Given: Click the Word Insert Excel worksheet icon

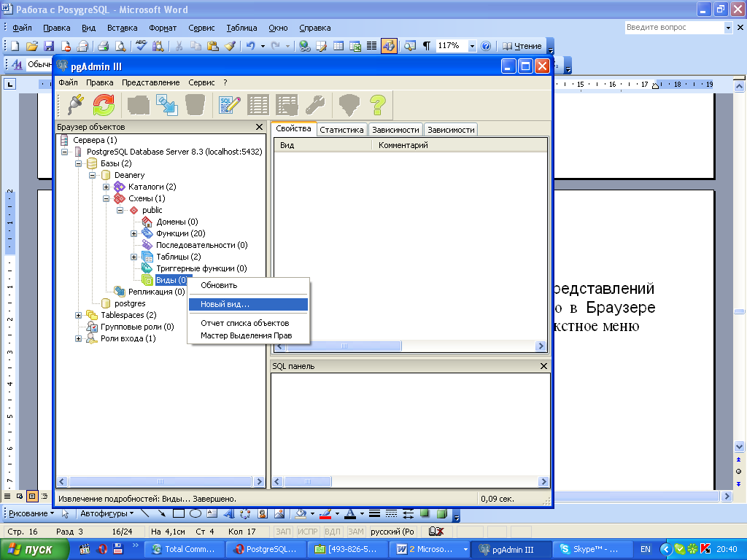Looking at the screenshot, I should [355, 46].
